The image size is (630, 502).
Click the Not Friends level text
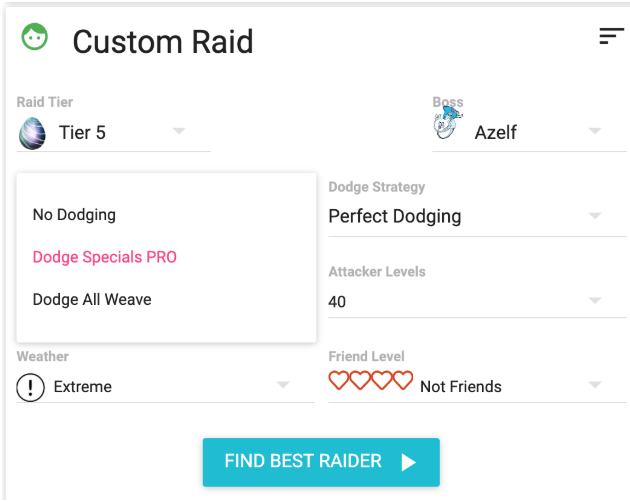(461, 387)
